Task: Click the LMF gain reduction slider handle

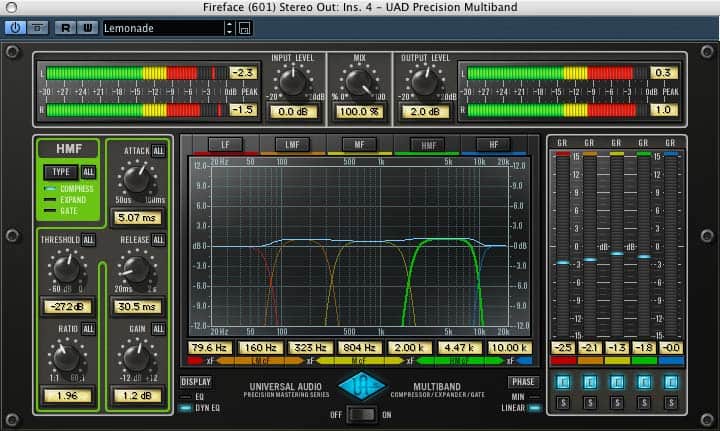Action: click(590, 260)
